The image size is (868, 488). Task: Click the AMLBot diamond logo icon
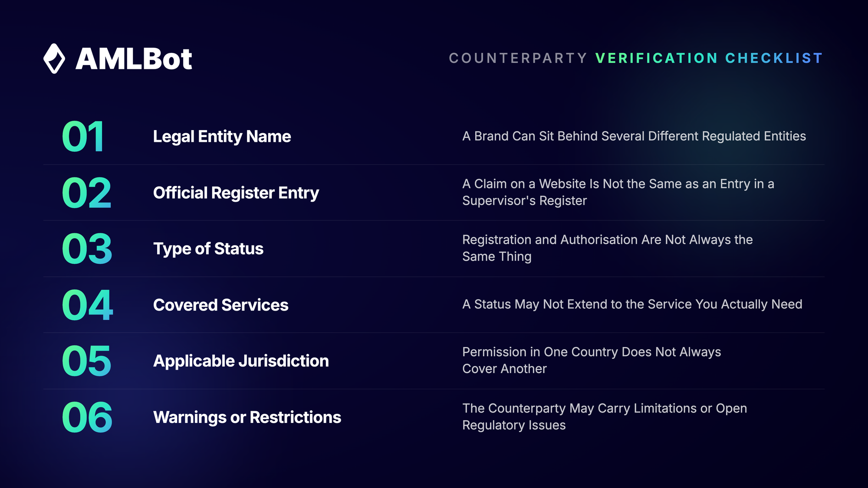(x=54, y=59)
